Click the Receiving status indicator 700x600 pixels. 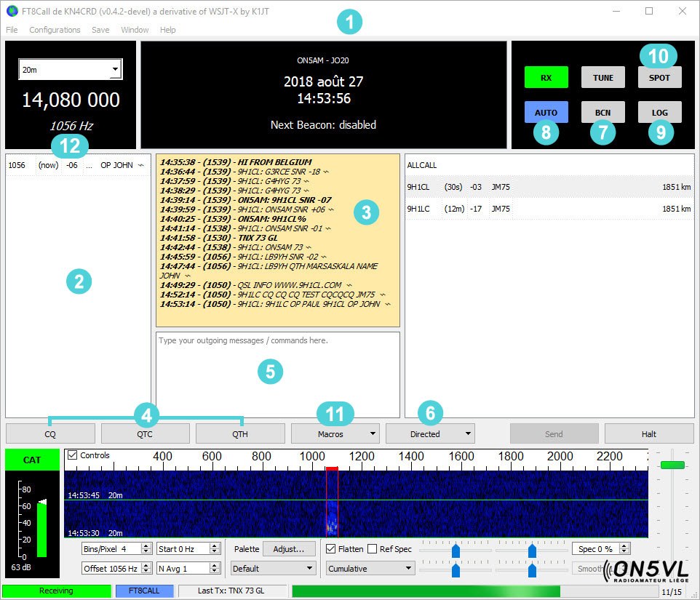coord(56,591)
